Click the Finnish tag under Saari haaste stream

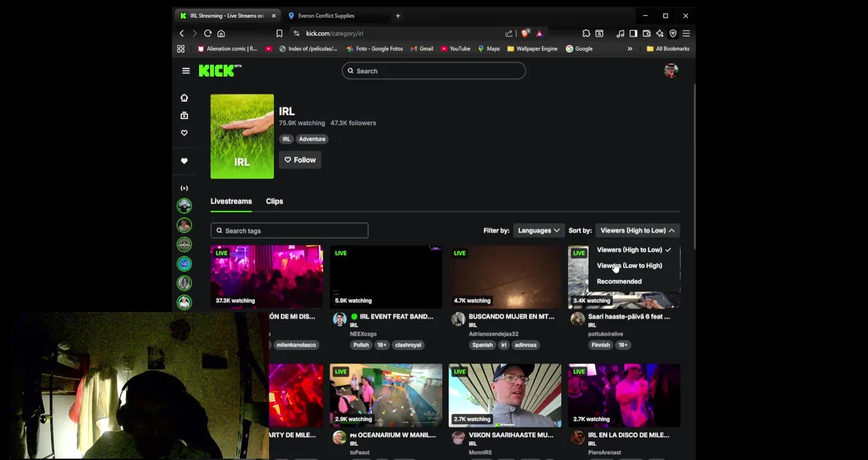601,345
